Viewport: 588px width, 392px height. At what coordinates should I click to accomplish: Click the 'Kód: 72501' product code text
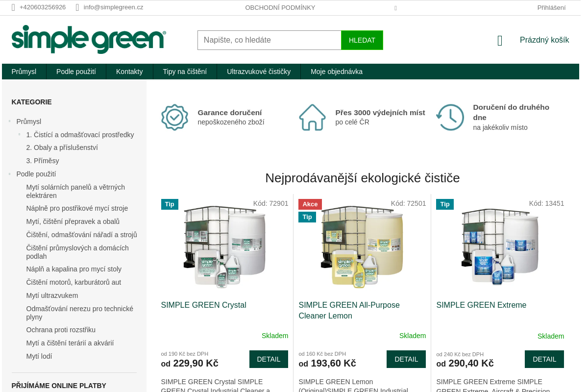[408, 203]
